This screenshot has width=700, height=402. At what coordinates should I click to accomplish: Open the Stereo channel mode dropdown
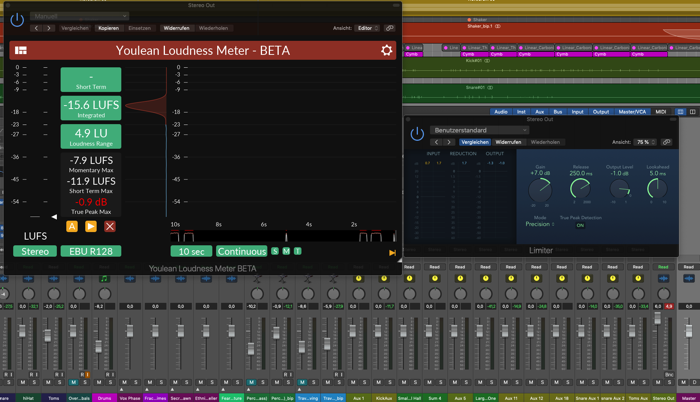pos(35,251)
